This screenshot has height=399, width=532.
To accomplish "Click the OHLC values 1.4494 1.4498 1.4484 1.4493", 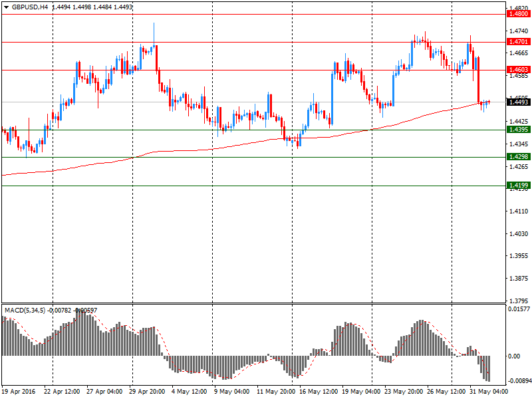I will tap(92, 7).
